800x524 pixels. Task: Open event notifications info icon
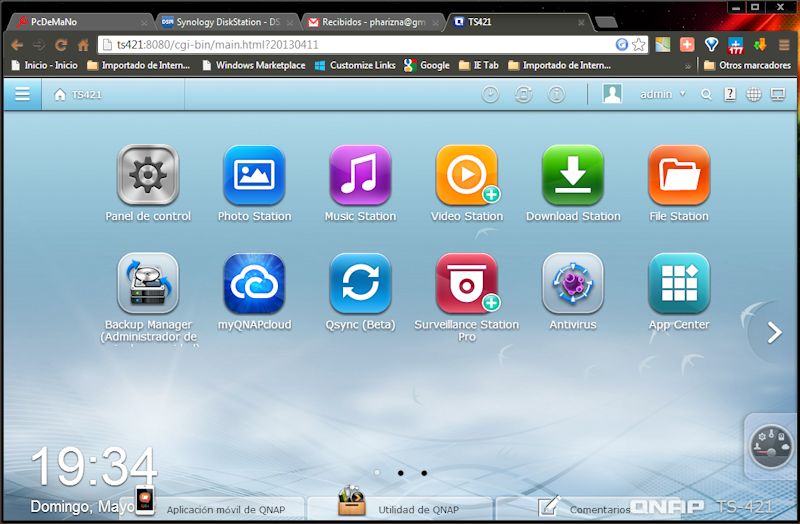pos(557,94)
